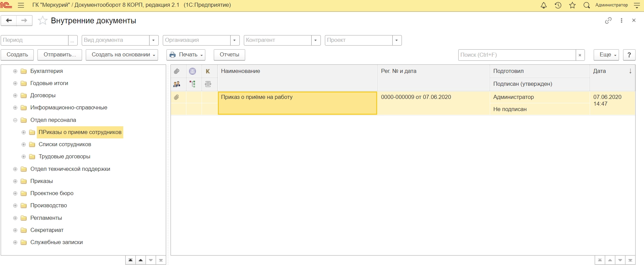Collapse the Отдел персонала folder
This screenshot has height=265, width=644.
point(15,120)
